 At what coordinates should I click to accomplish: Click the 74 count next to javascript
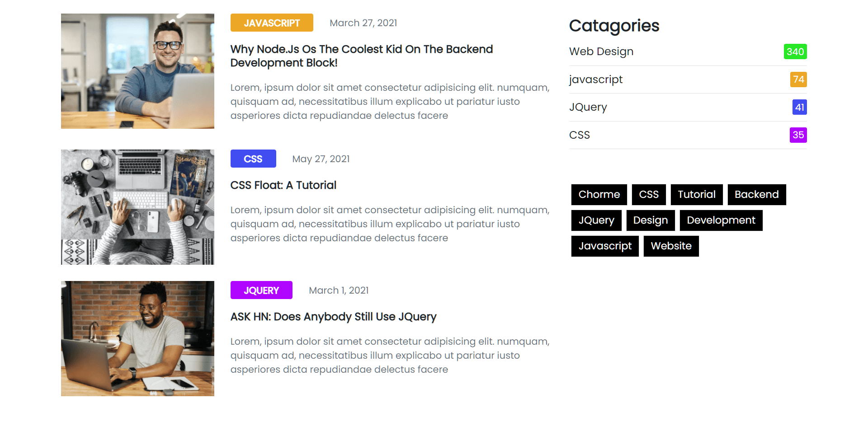click(798, 80)
